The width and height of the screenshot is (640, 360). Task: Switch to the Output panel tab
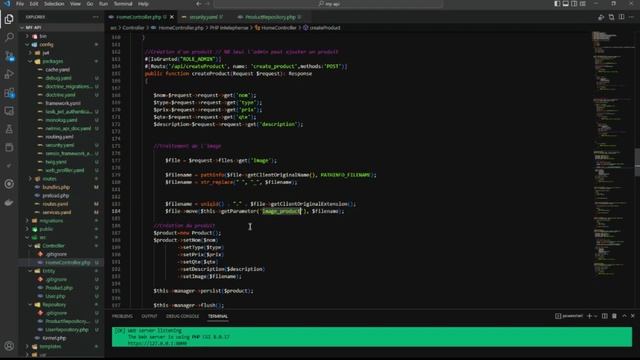click(149, 316)
